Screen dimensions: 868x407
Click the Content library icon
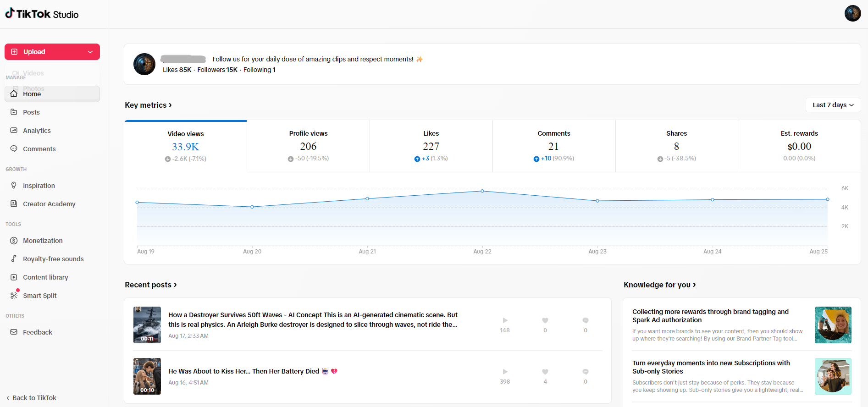click(x=14, y=277)
